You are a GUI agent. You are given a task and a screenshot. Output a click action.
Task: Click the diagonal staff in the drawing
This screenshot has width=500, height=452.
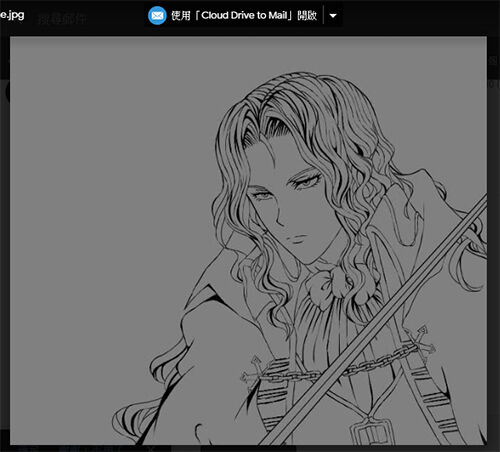373,320
